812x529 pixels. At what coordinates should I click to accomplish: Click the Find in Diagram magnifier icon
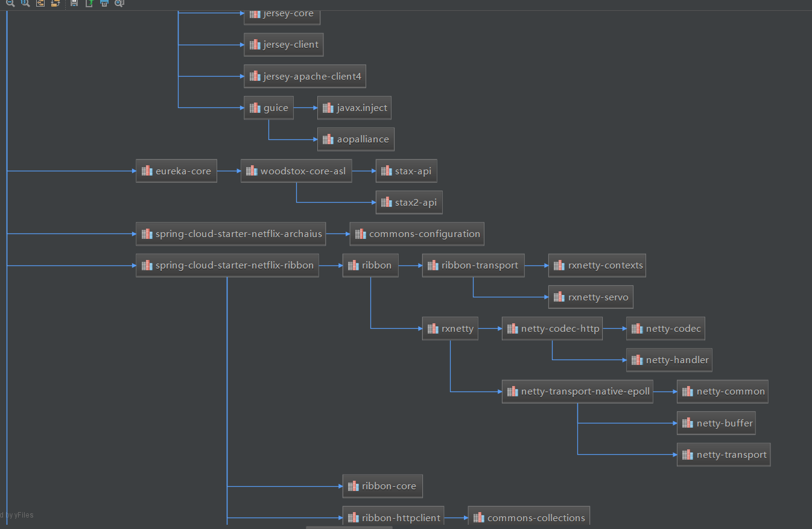click(119, 4)
